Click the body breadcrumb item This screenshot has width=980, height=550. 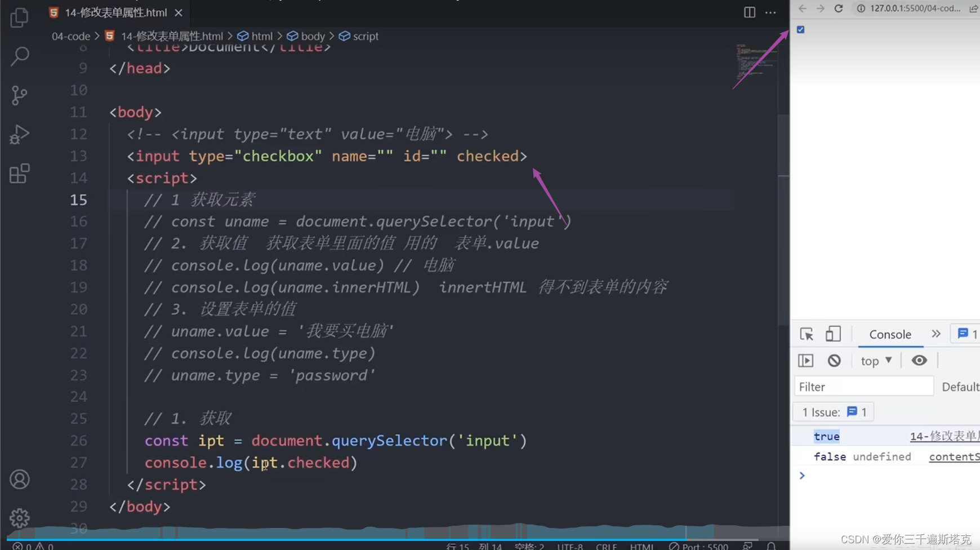click(x=306, y=36)
